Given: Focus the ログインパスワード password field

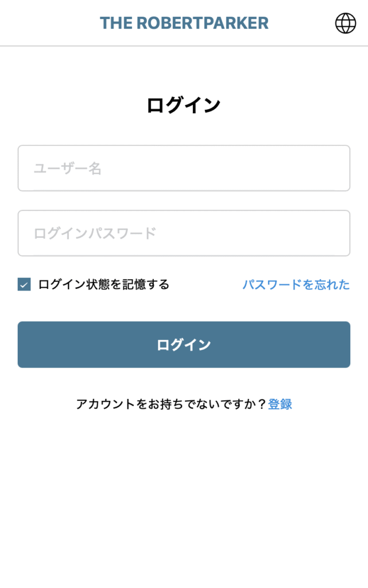Looking at the screenshot, I should pyautogui.click(x=184, y=233).
